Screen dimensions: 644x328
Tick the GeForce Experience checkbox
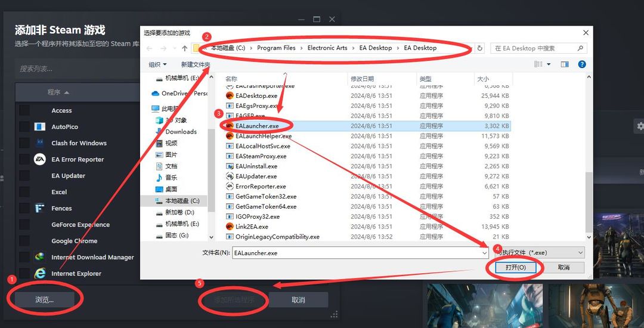tap(24, 225)
